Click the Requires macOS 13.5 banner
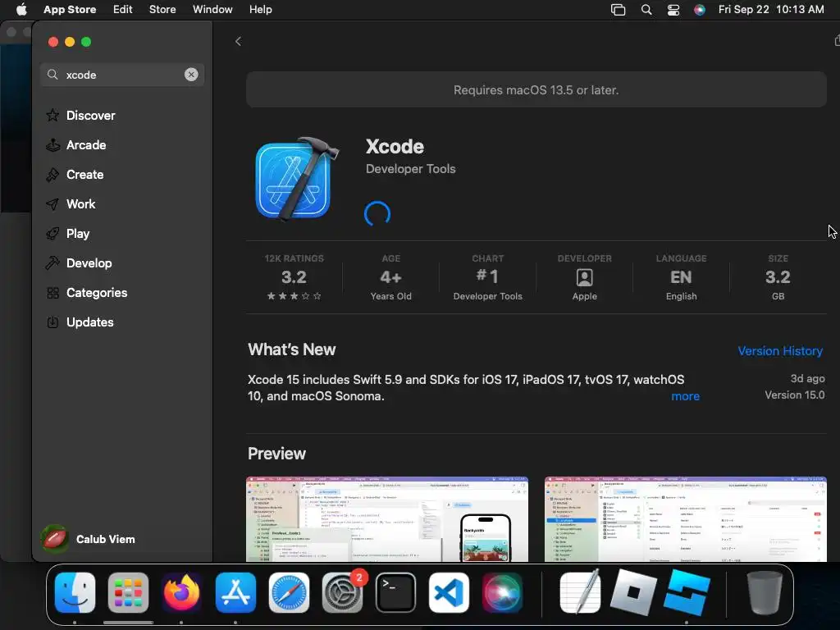Viewport: 840px width, 630px height. click(x=536, y=89)
